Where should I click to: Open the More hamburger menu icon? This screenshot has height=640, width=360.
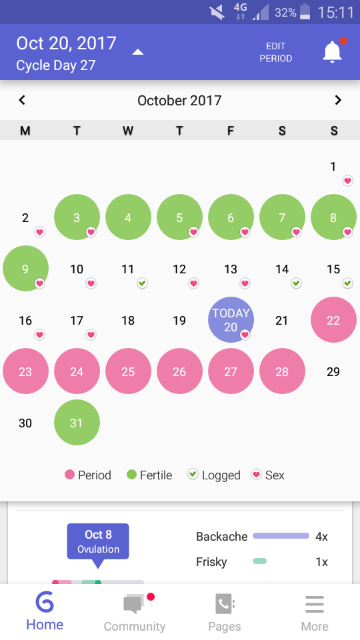click(314, 604)
